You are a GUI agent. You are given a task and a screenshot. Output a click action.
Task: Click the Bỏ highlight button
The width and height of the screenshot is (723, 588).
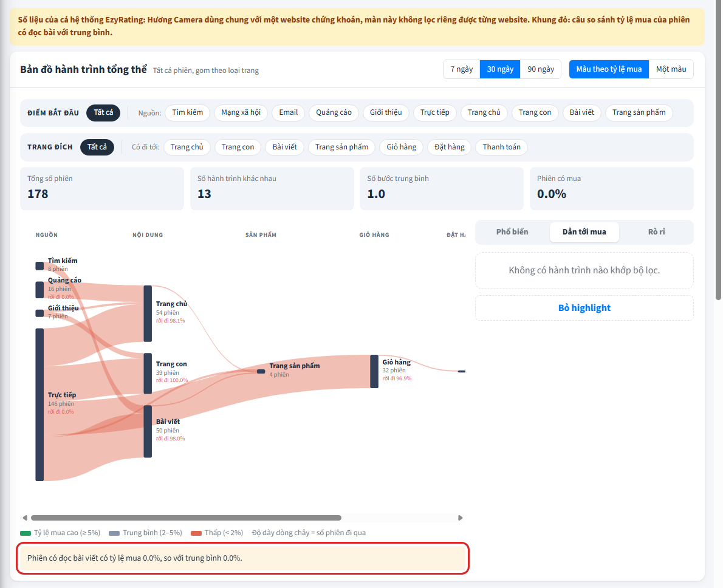pos(584,308)
